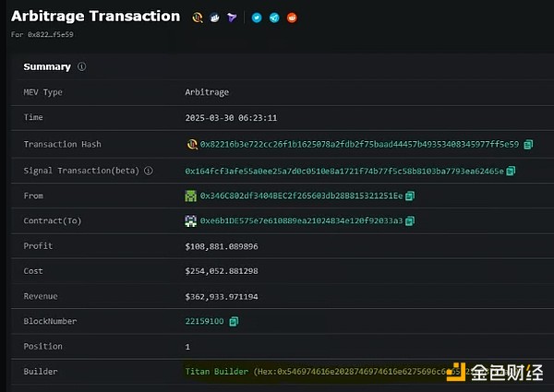Viewport: 554px width, 392px height.
Task: Open the first explorer icon beside the title
Action: click(x=197, y=18)
